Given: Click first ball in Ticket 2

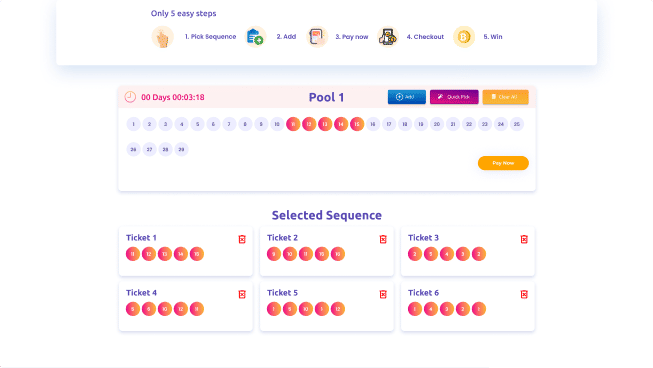Looking at the screenshot, I should 274,254.
